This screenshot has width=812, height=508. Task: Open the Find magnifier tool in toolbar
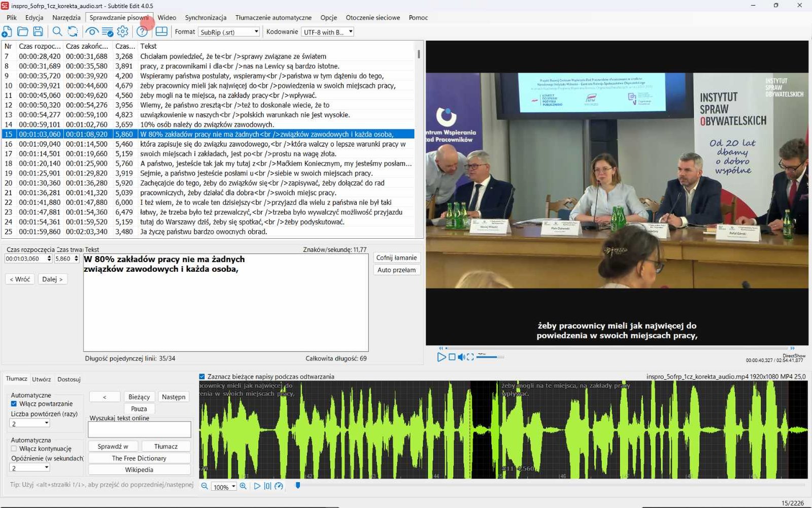tap(57, 31)
